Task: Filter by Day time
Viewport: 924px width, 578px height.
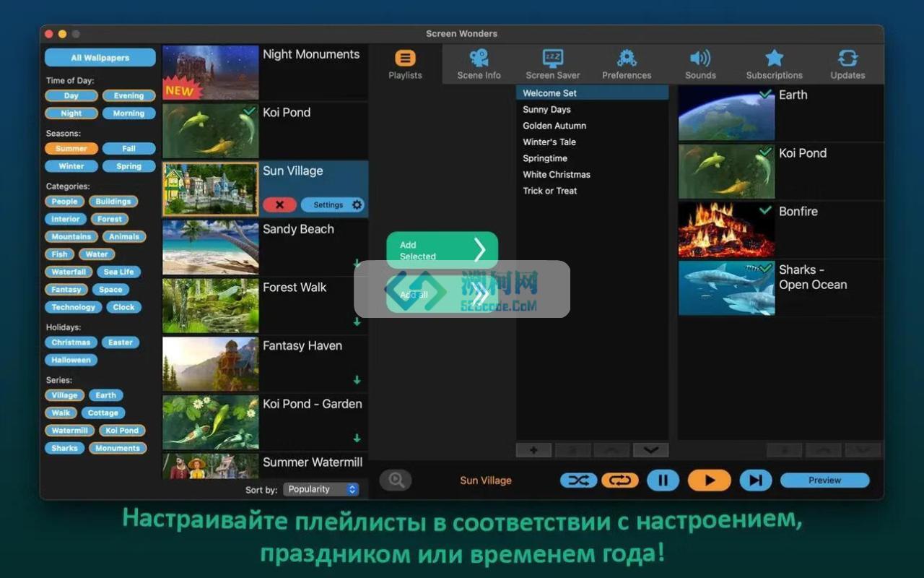Action: (x=71, y=95)
